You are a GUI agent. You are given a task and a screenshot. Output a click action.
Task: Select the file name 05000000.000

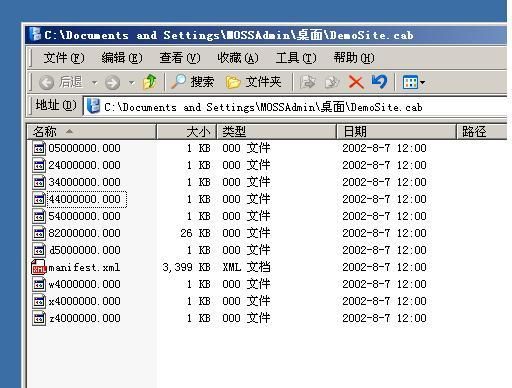pyautogui.click(x=85, y=148)
